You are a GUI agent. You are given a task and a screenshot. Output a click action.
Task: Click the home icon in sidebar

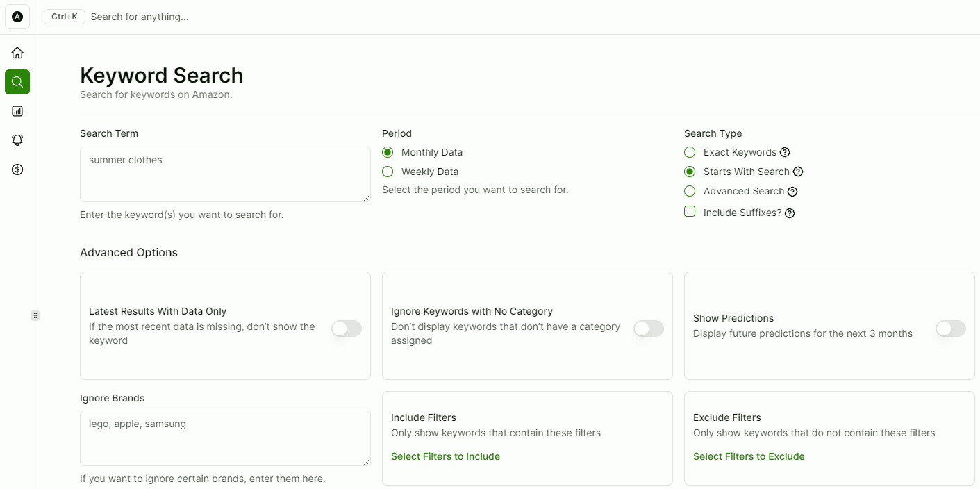point(17,53)
